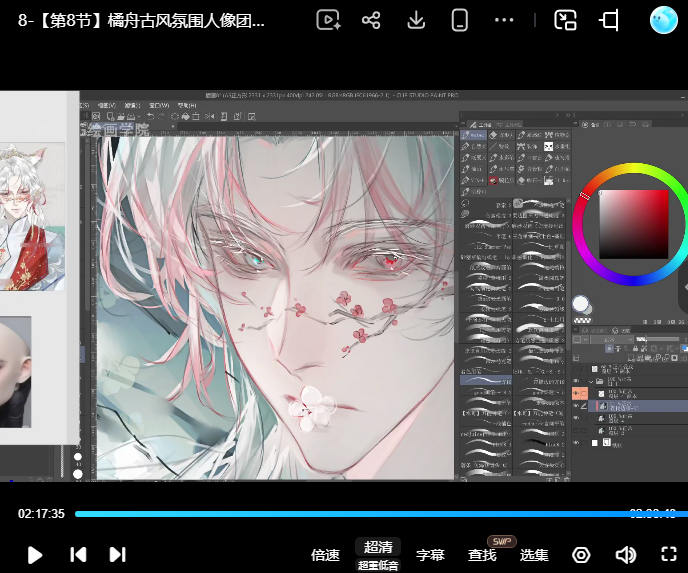Open the 帮助(H) menu in Clip Studio
Image resolution: width=688 pixels, height=573 pixels.
click(x=187, y=105)
